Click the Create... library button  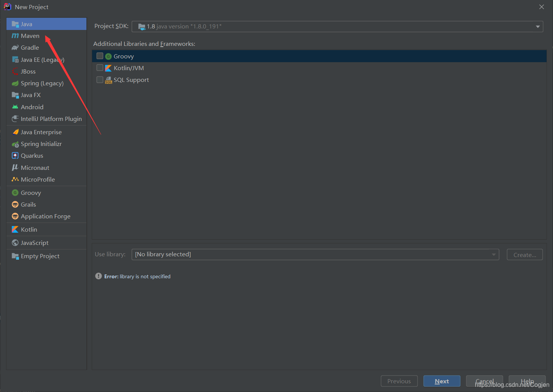click(525, 255)
